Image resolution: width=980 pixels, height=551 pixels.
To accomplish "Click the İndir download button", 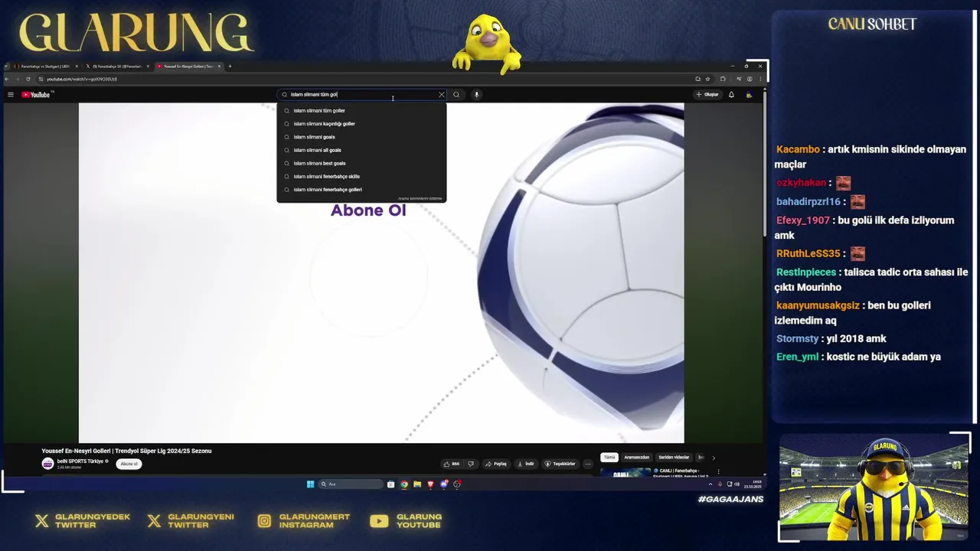I will point(526,464).
